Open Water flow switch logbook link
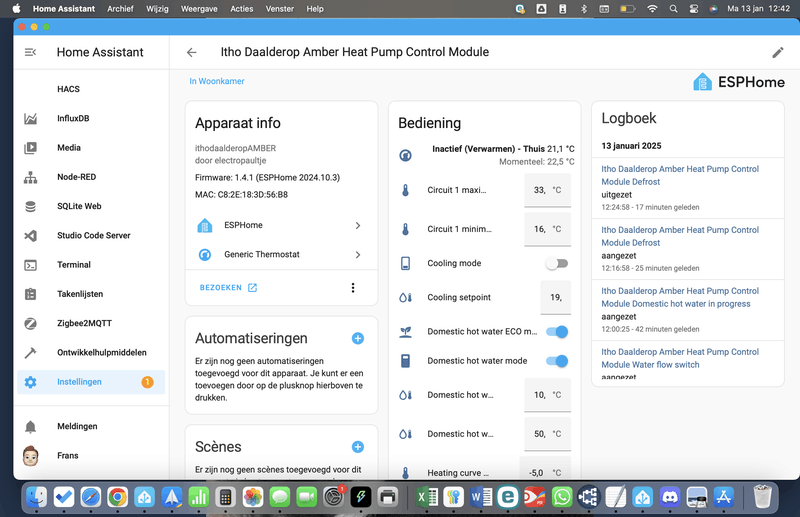Viewport: 800px width, 517px height. pos(680,358)
